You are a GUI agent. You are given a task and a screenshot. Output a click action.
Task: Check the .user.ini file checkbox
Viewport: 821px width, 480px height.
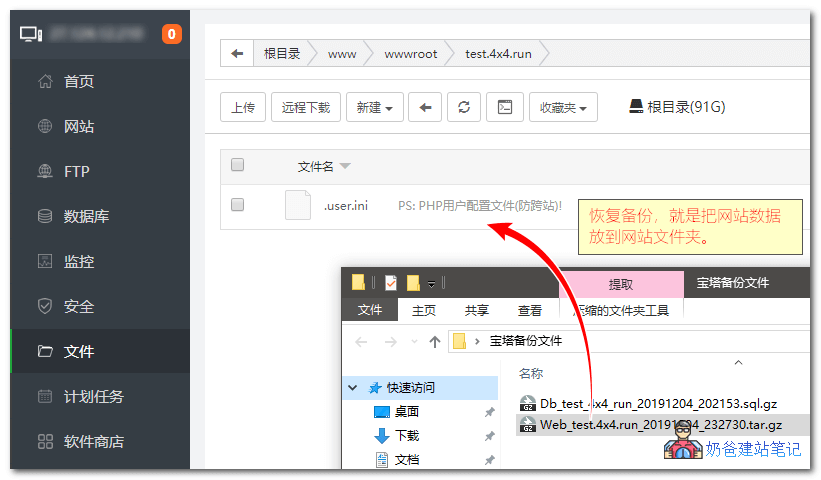(237, 205)
